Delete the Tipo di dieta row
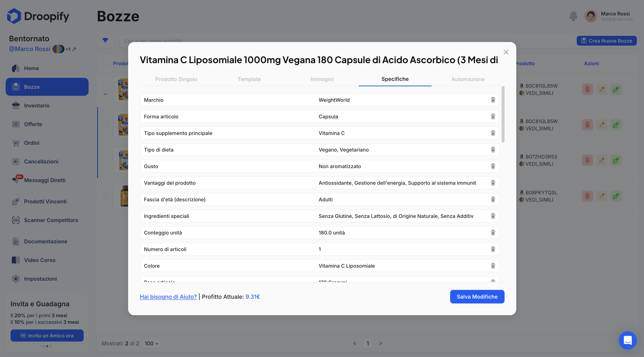Screen dimensions: 644x357 click(493, 150)
